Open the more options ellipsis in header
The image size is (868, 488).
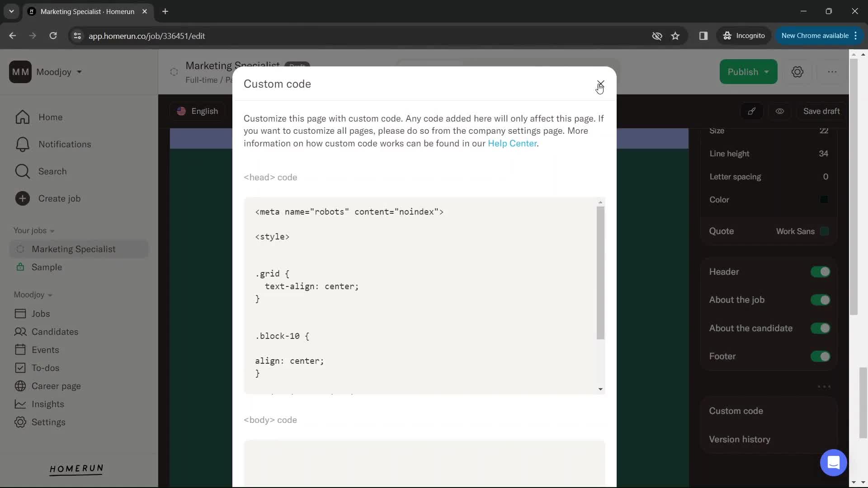tap(832, 72)
